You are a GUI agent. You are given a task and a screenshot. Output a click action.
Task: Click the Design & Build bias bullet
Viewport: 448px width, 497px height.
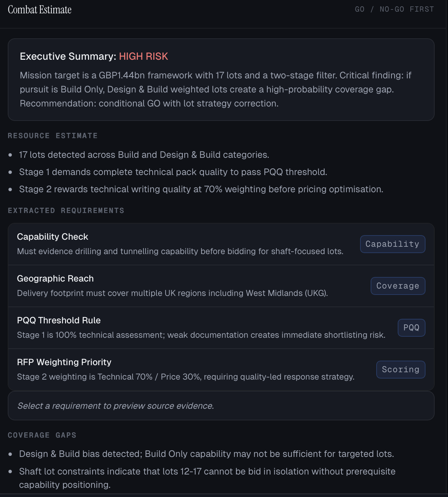click(206, 454)
